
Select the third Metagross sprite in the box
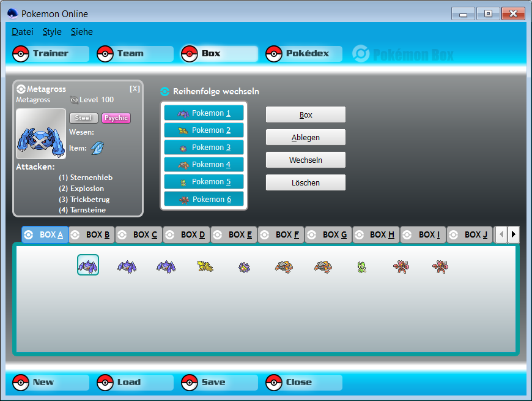pos(166,266)
